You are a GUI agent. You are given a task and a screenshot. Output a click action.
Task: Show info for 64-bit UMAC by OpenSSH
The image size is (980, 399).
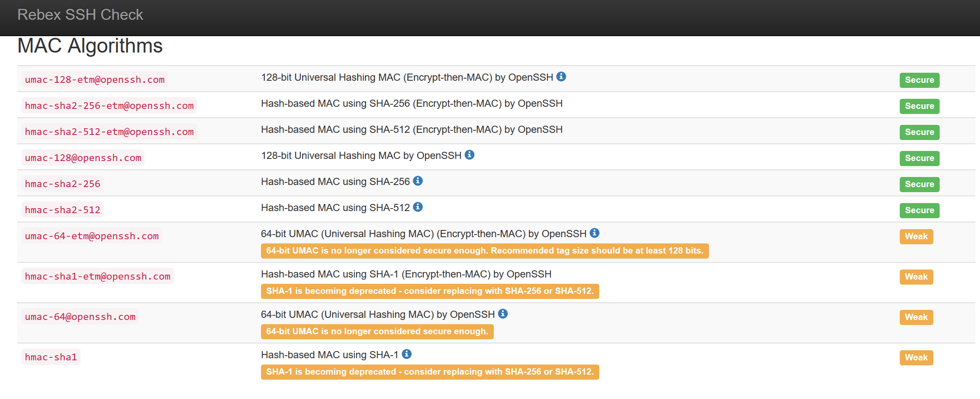(x=503, y=314)
